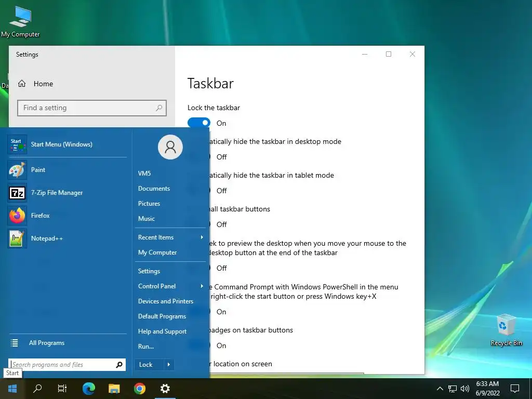
Task: Click the Settings gear on taskbar
Action: point(165,389)
